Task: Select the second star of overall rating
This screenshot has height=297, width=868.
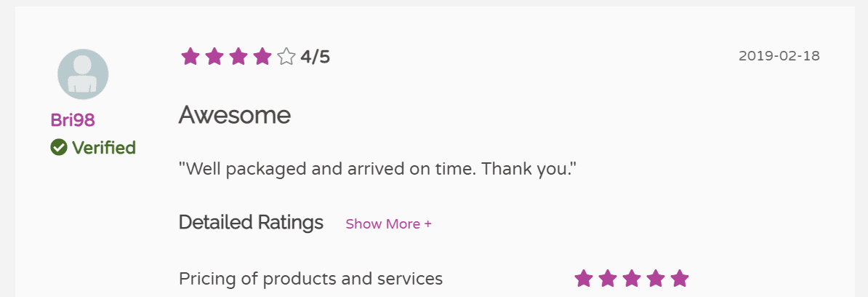Action: click(214, 57)
